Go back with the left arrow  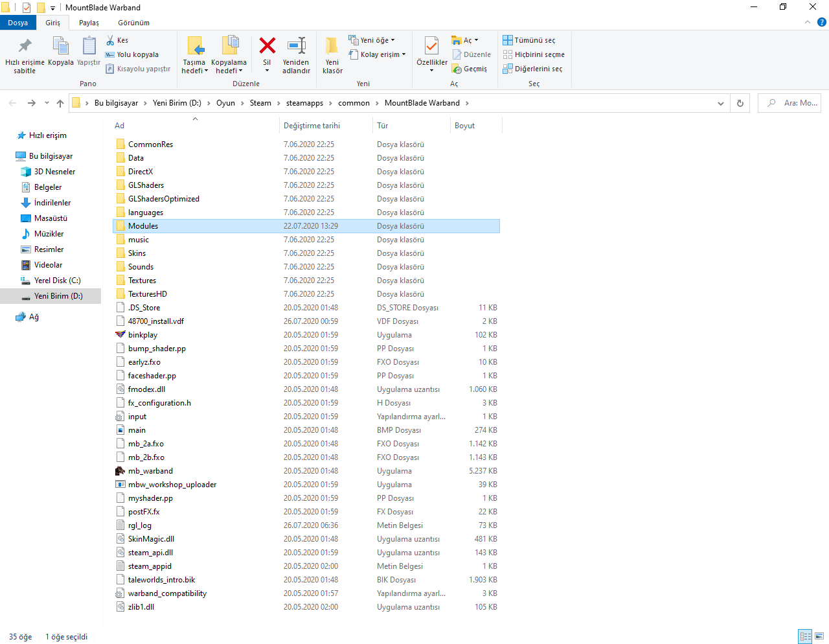[13, 103]
